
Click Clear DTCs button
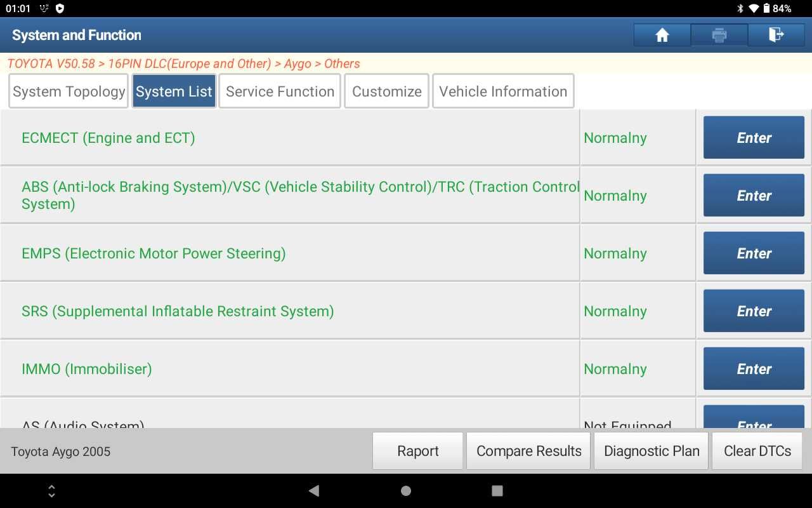(x=757, y=451)
